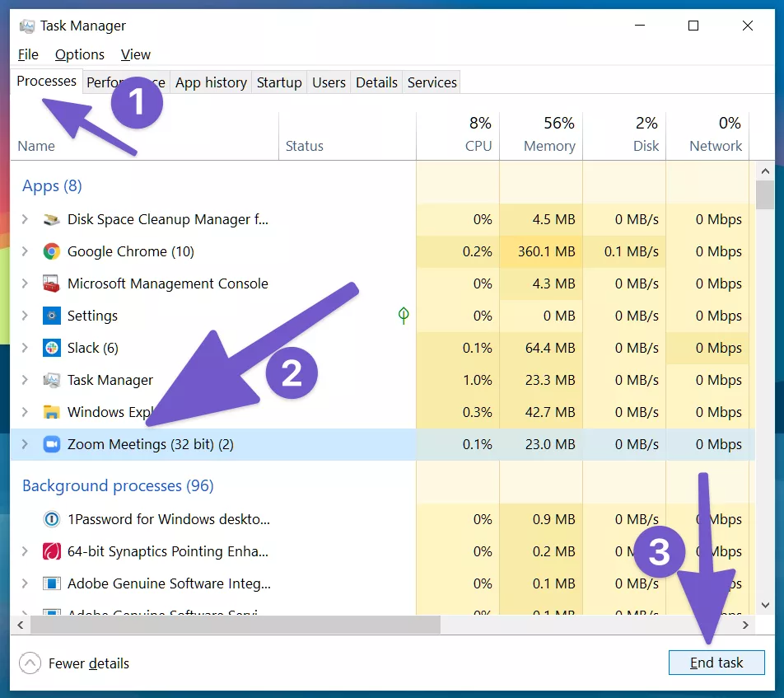Image resolution: width=784 pixels, height=698 pixels.
Task: Expand the Google Chrome process group
Action: 25,251
